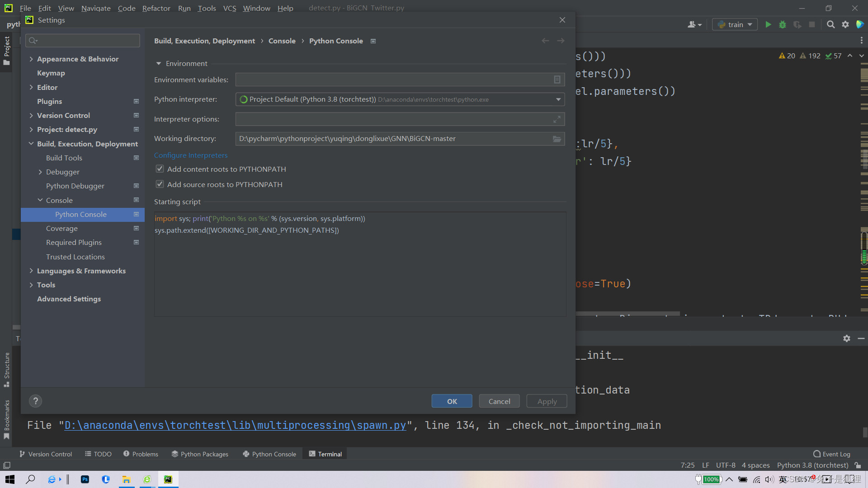This screenshot has height=488, width=868.
Task: Open Search Everywhere magnifier icon
Action: (830, 24)
